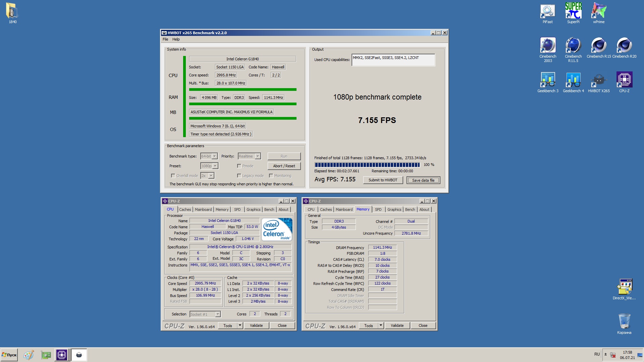Screen dimensions: 644x362
Task: Open Cinebench R15 shortcut
Action: pos(598,48)
